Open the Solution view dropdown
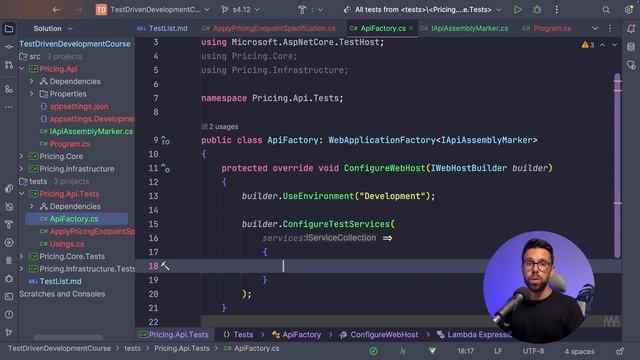 tap(53, 29)
